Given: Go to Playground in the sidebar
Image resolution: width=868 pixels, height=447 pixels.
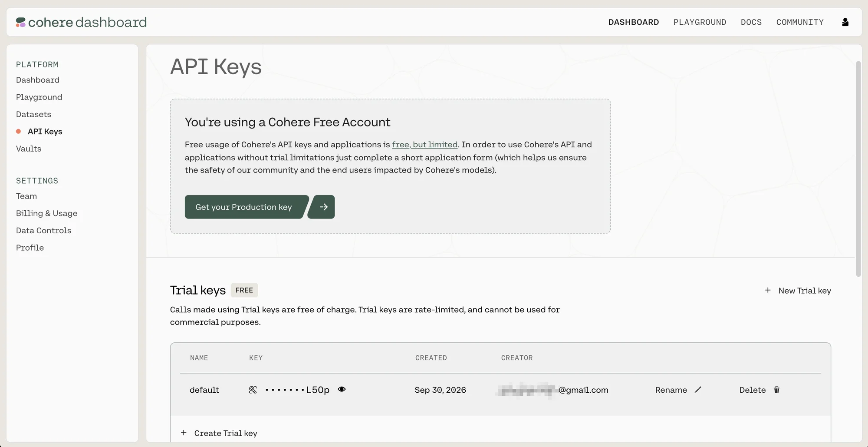Looking at the screenshot, I should pyautogui.click(x=39, y=97).
